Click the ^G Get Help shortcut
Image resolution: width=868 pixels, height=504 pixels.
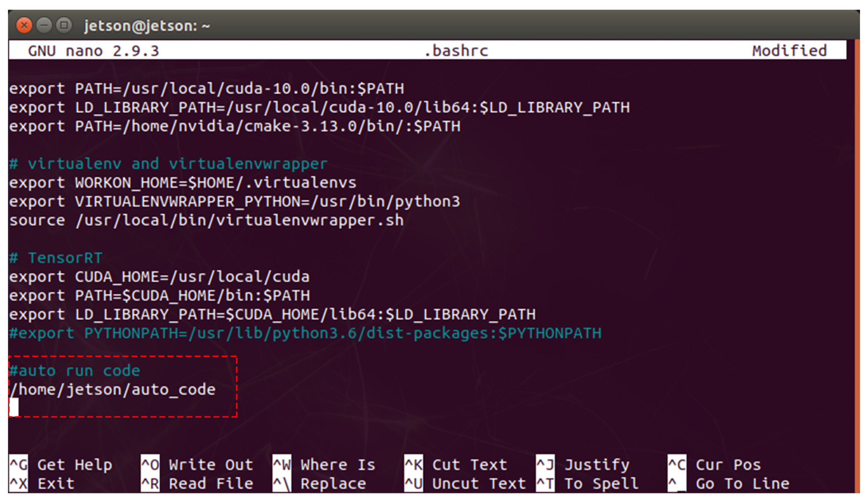coord(61,465)
